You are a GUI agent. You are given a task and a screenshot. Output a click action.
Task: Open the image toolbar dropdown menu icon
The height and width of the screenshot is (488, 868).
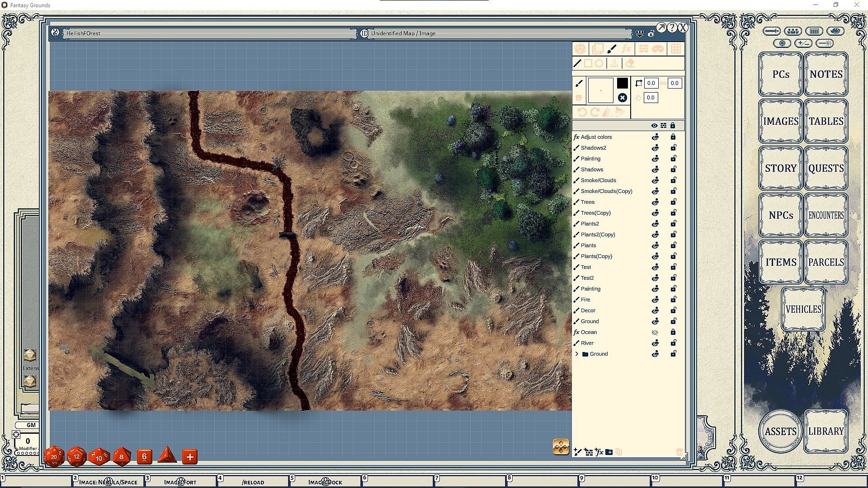click(639, 33)
